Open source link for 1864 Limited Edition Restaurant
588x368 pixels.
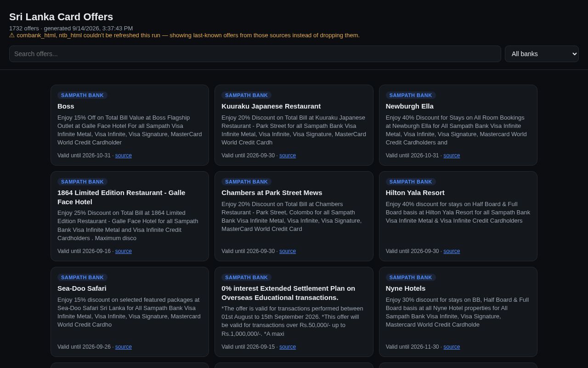click(x=124, y=251)
